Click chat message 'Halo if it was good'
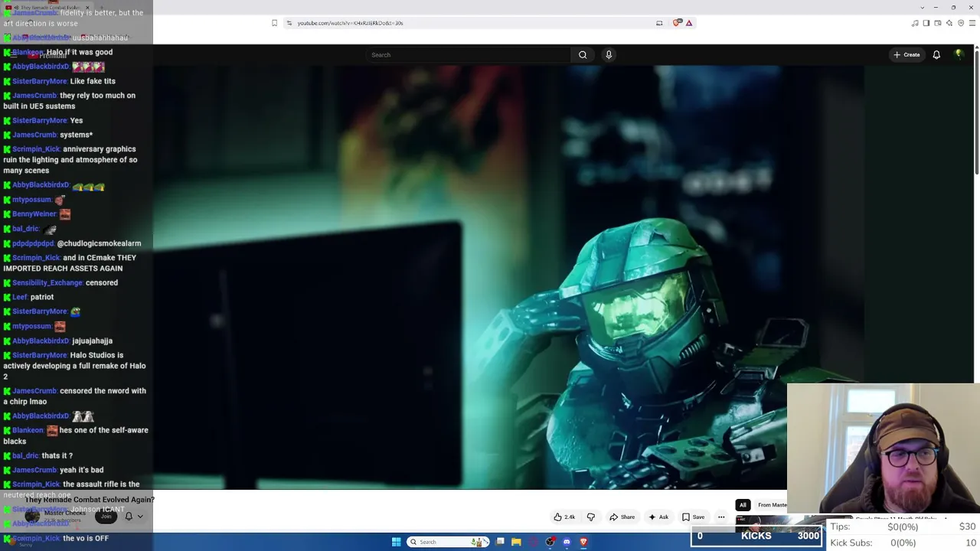 pyautogui.click(x=80, y=52)
